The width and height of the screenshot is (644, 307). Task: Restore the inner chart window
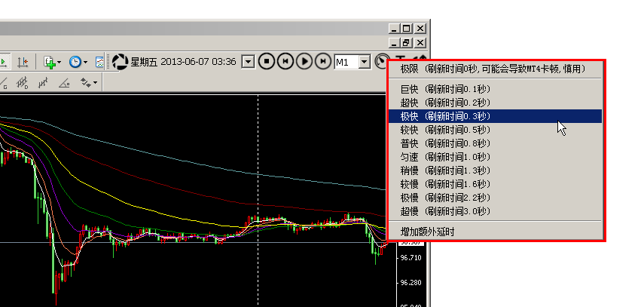407,44
